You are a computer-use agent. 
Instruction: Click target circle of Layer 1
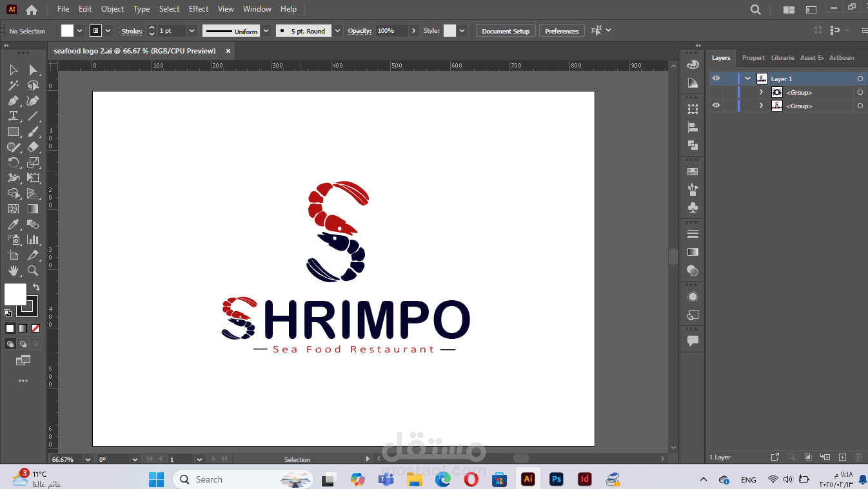860,79
